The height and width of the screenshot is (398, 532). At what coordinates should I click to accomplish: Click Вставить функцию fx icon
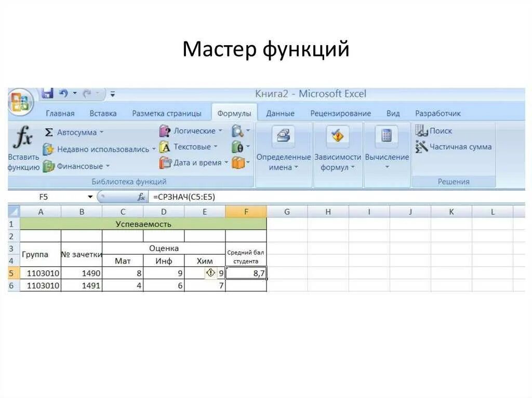(x=23, y=136)
